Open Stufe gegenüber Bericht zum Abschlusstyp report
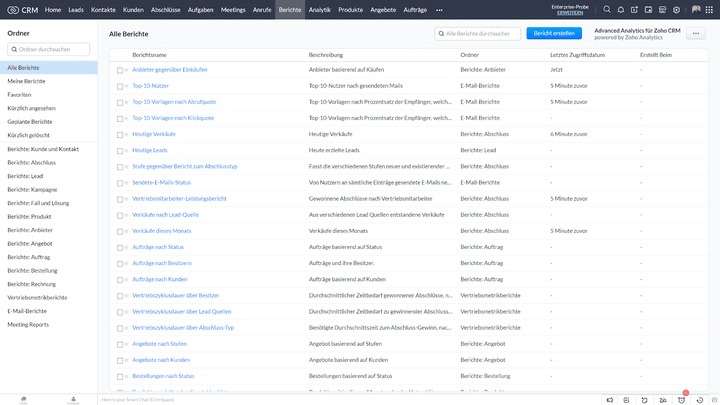720x405 pixels. point(185,166)
